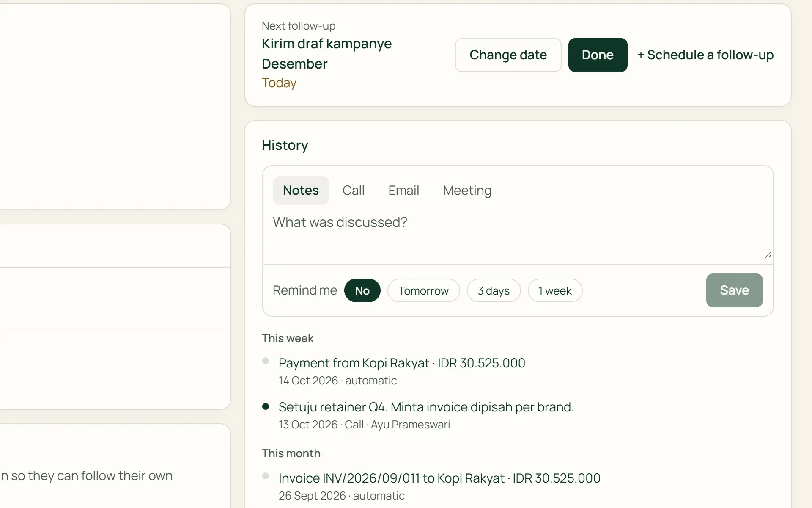
Task: Click the This month group label
Action: 291,453
